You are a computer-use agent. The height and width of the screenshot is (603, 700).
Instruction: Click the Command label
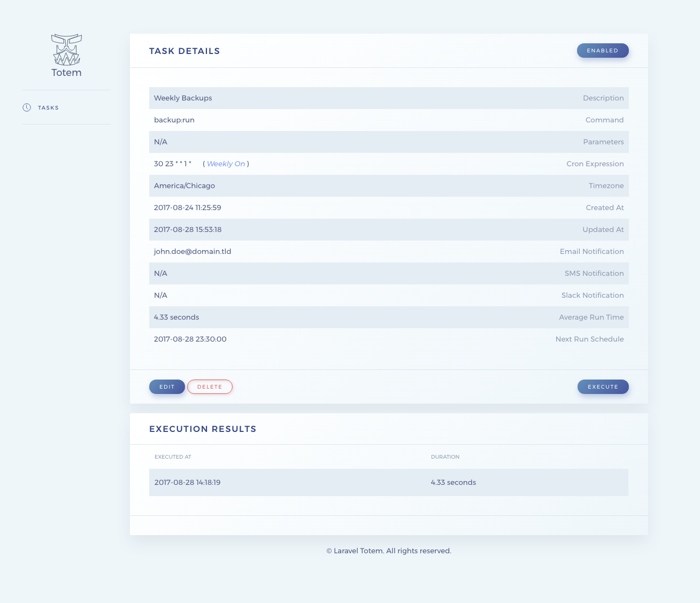pyautogui.click(x=604, y=120)
